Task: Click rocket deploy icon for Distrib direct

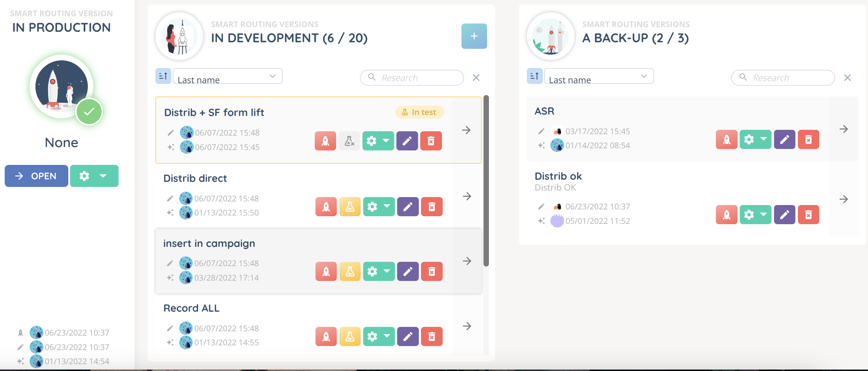Action: 326,207
